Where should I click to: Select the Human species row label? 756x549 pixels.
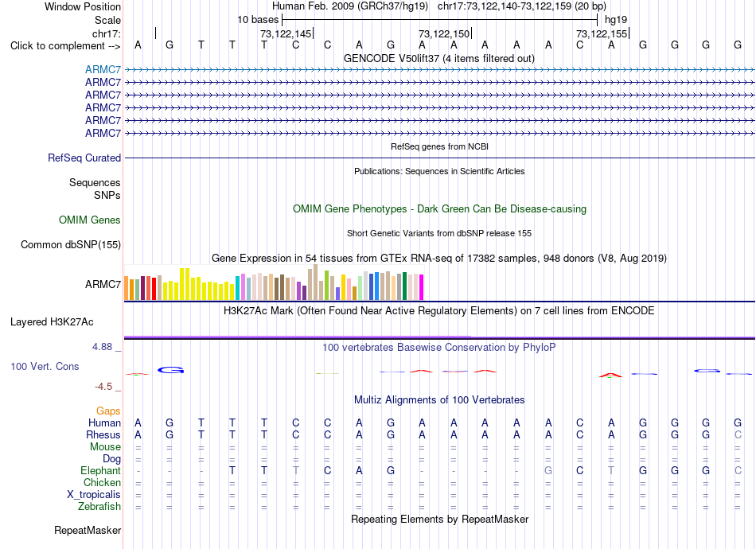104,423
